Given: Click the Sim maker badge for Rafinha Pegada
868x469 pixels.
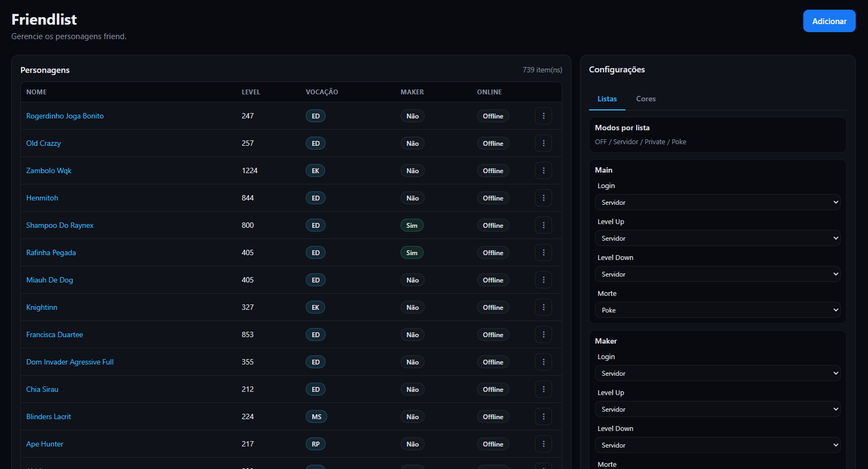Looking at the screenshot, I should click(x=412, y=252).
